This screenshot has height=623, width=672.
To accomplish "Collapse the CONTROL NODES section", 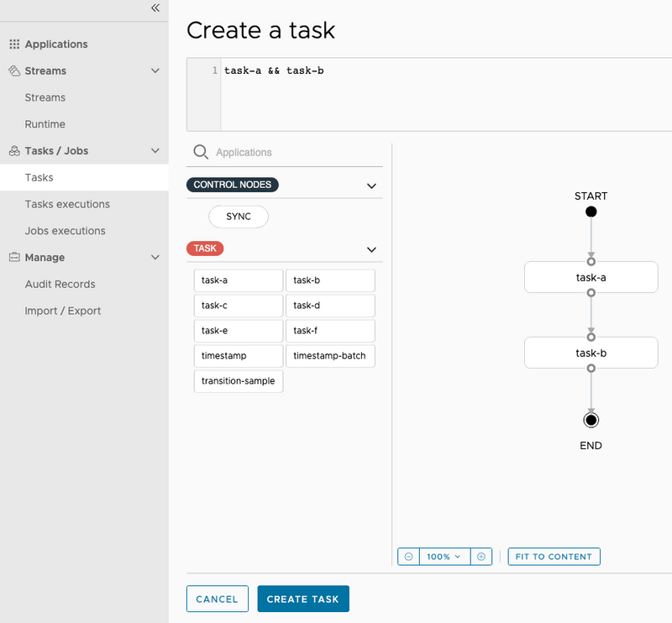I will point(371,185).
